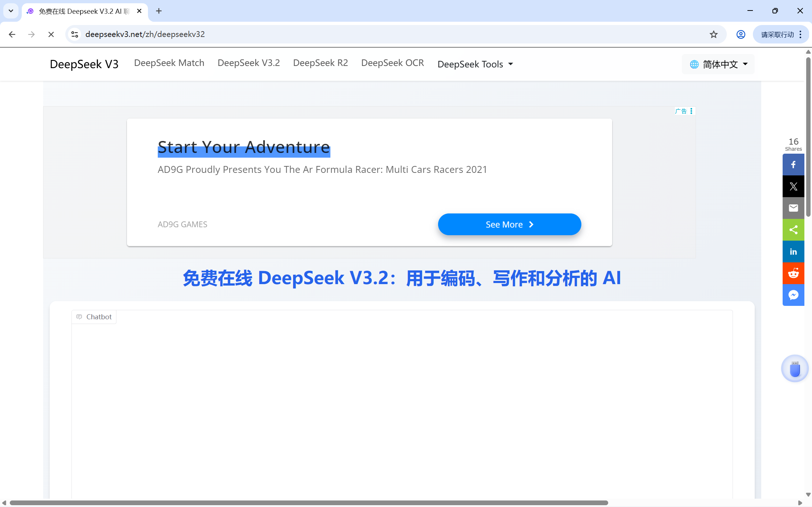Viewport: 812px width, 507px height.
Task: Click the 广告 ad label
Action: (681, 111)
